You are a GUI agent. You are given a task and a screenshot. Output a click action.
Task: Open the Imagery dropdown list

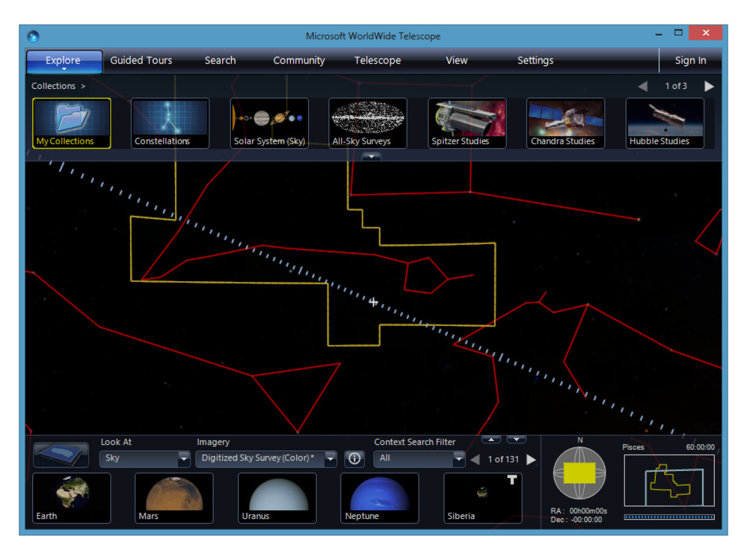[330, 459]
